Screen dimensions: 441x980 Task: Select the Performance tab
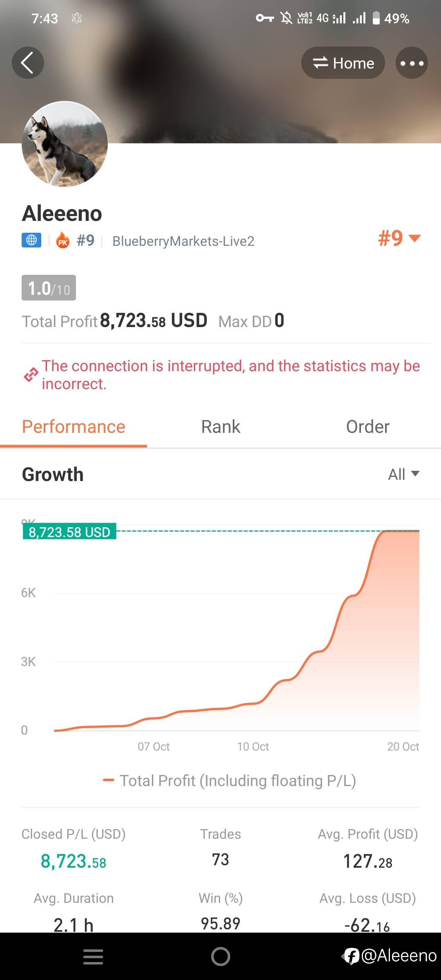pyautogui.click(x=73, y=427)
